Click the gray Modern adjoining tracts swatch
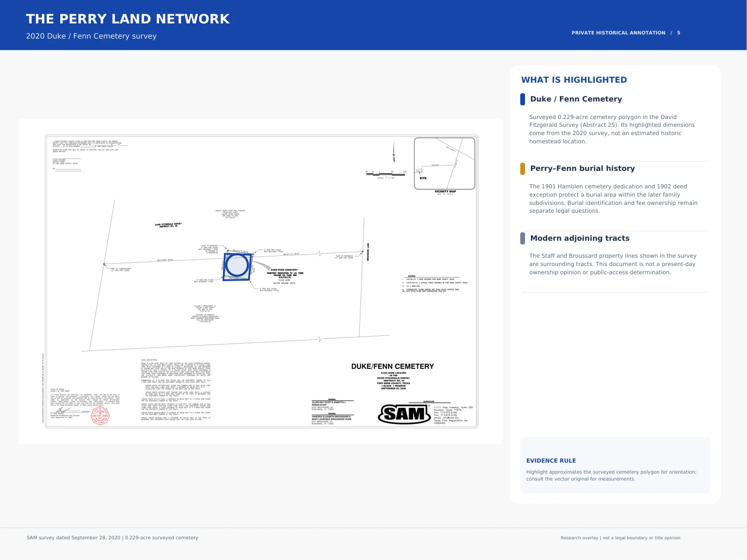 tap(522, 238)
